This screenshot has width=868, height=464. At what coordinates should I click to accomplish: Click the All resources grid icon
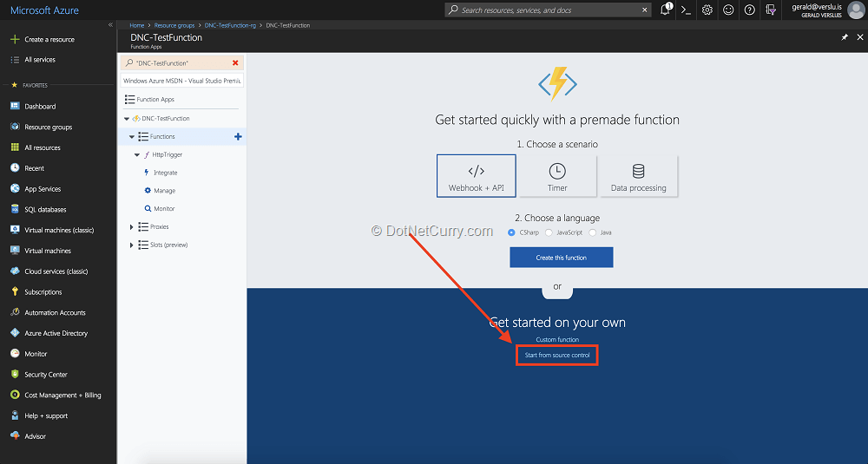pyautogui.click(x=15, y=147)
